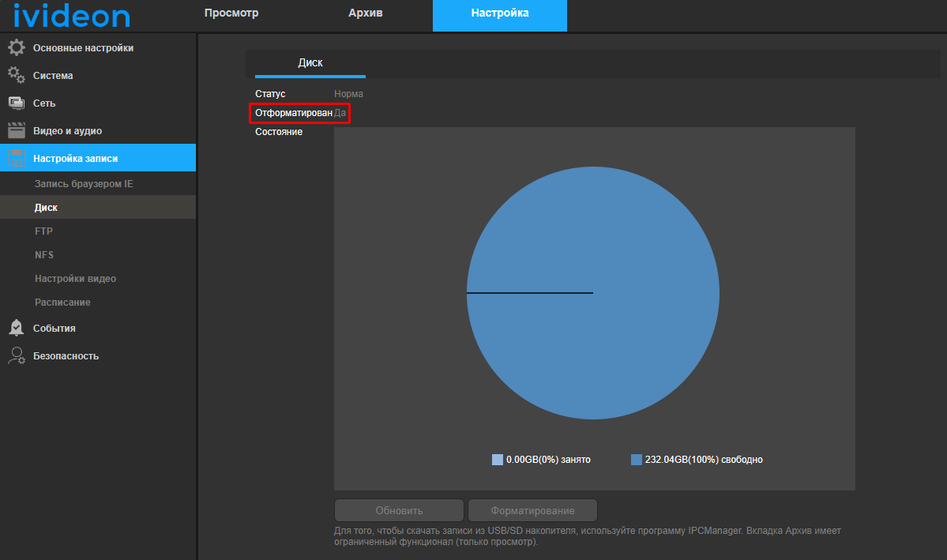Open Основные настройки menu section

point(98,47)
